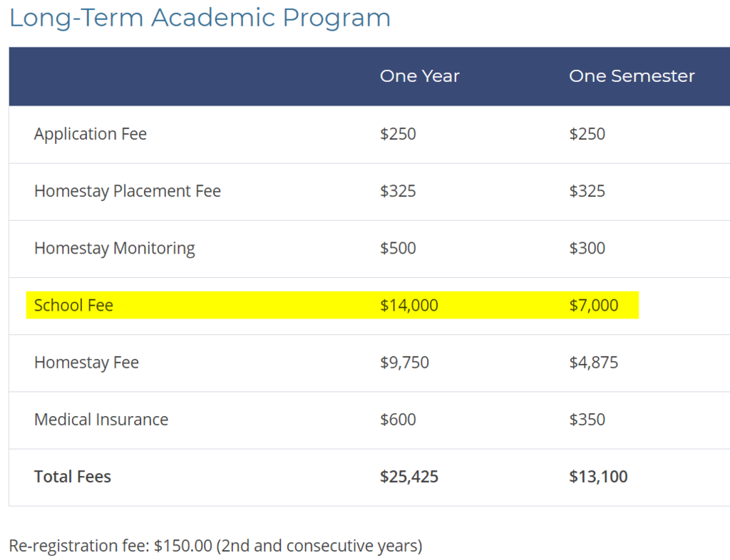Screen dimensions: 730x560
Task: Click the Medical Insurance row label
Action: (x=101, y=420)
